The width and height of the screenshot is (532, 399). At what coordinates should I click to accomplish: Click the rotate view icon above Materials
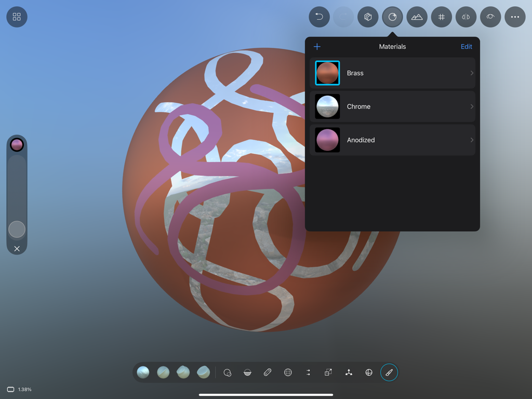pyautogui.click(x=392, y=17)
